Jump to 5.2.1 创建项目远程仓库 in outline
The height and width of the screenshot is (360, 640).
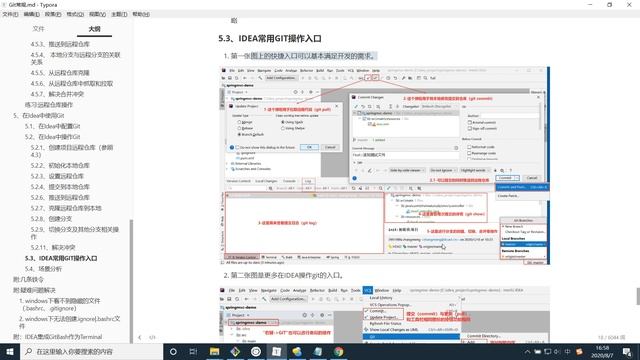pos(72,151)
